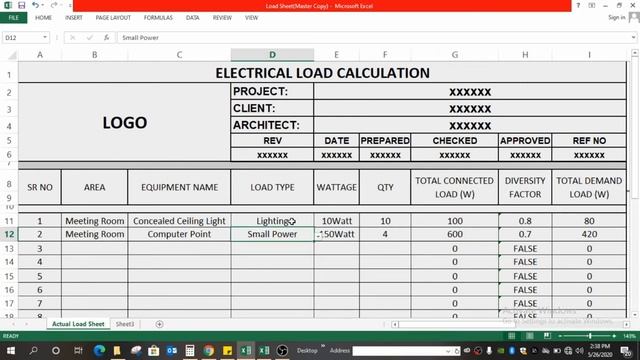Screen dimensions: 640x360
Task: Click Select All corner triangle of the grid
Action: [12, 55]
